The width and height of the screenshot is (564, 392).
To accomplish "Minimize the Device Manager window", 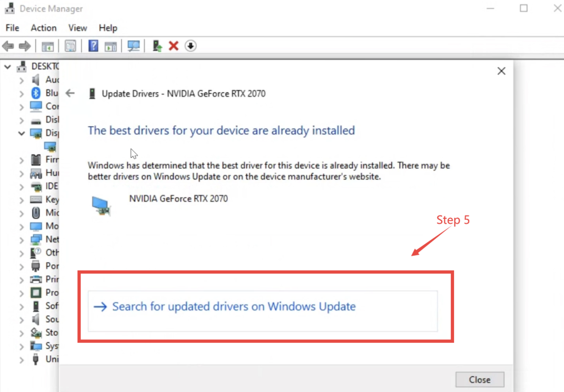I will point(490,9).
